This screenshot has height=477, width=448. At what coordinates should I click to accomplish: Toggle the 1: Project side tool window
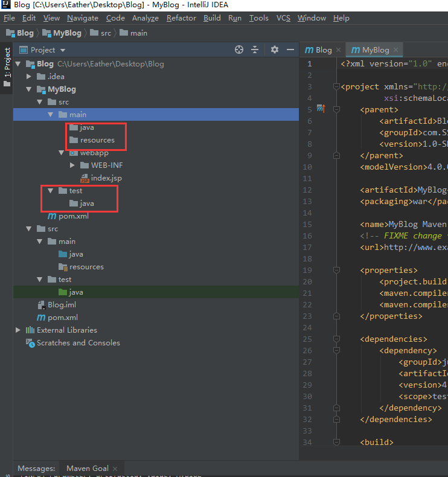pyautogui.click(x=7, y=68)
